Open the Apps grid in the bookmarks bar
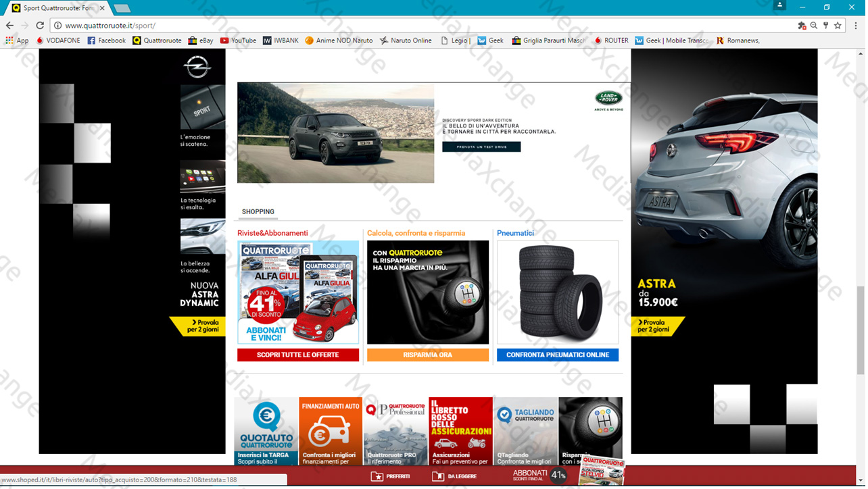868x489 pixels. pos(17,41)
